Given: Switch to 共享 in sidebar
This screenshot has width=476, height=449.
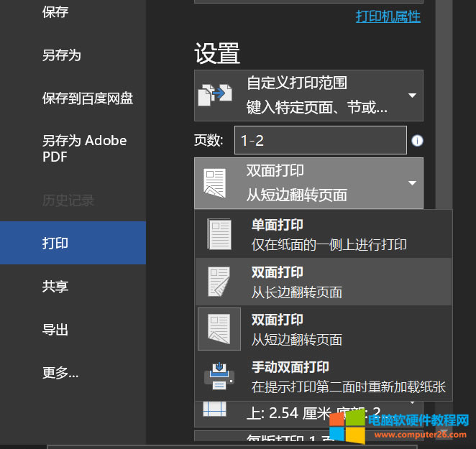Looking at the screenshot, I should point(55,287).
